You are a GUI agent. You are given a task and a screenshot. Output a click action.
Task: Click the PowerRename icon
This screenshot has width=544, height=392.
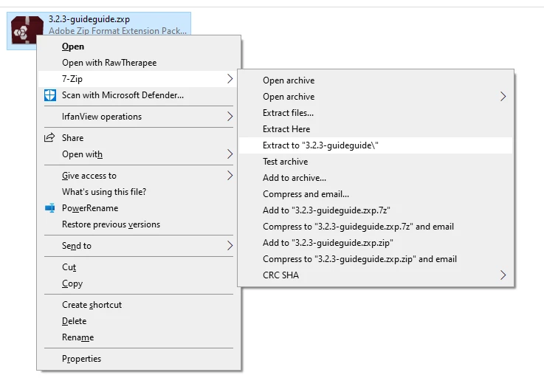50,208
